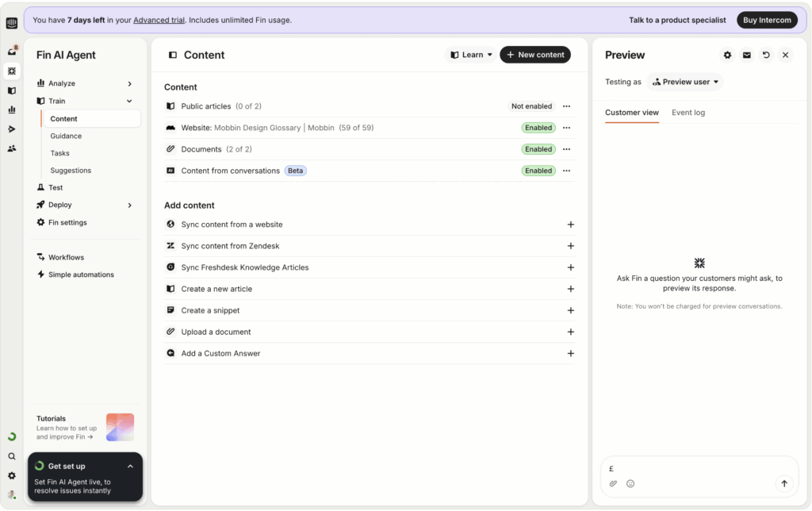Image resolution: width=812 pixels, height=511 pixels.
Task: Open the Inbox icon in the left sidebar
Action: 11,50
